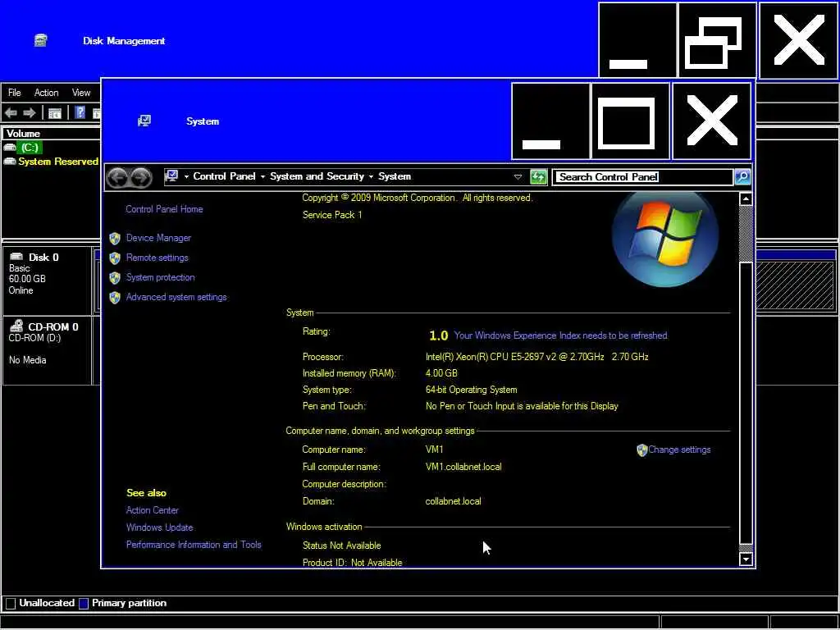Select the System Reserved volume row
This screenshot has height=630, width=840.
(x=51, y=162)
